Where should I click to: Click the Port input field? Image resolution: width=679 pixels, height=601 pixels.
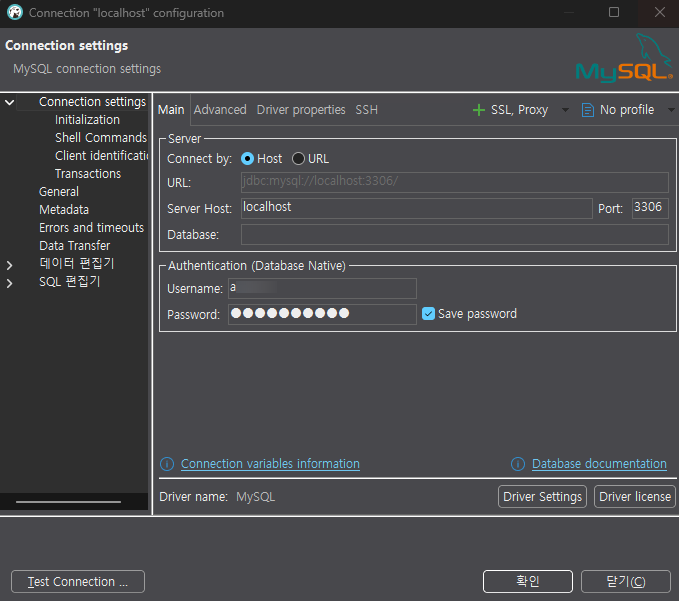(x=650, y=208)
